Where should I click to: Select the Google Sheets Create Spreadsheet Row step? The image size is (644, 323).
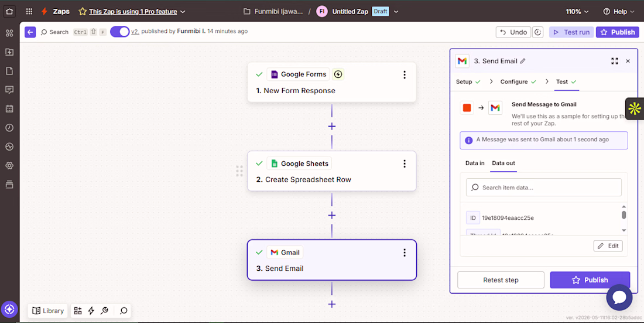tap(332, 171)
